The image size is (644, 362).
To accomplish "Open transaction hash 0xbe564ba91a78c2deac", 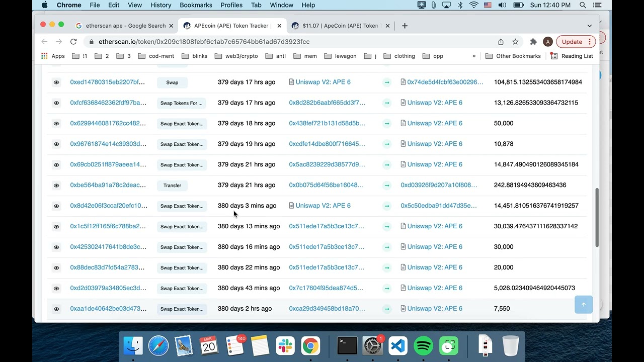I will [108, 185].
